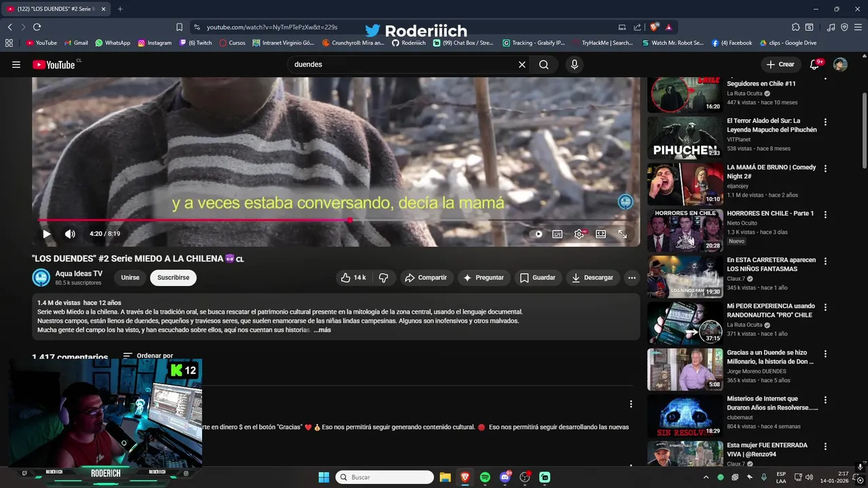The image size is (868, 488).
Task: Go back in browser history
Action: point(9,27)
